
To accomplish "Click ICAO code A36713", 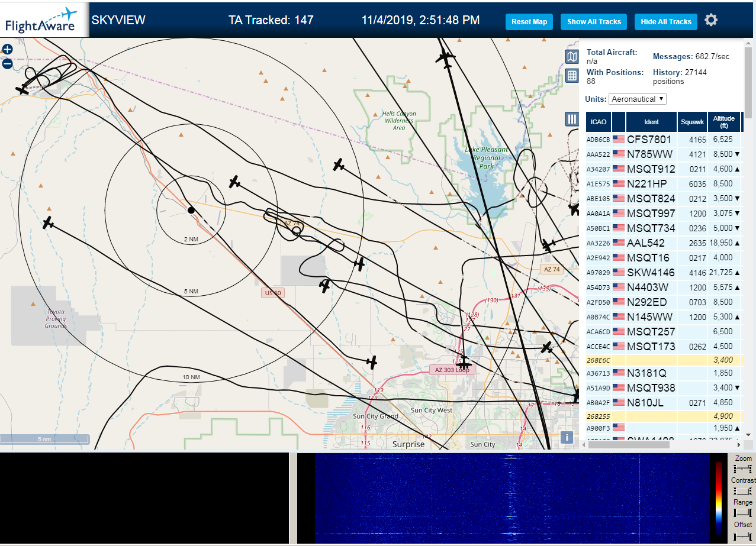I will [598, 373].
